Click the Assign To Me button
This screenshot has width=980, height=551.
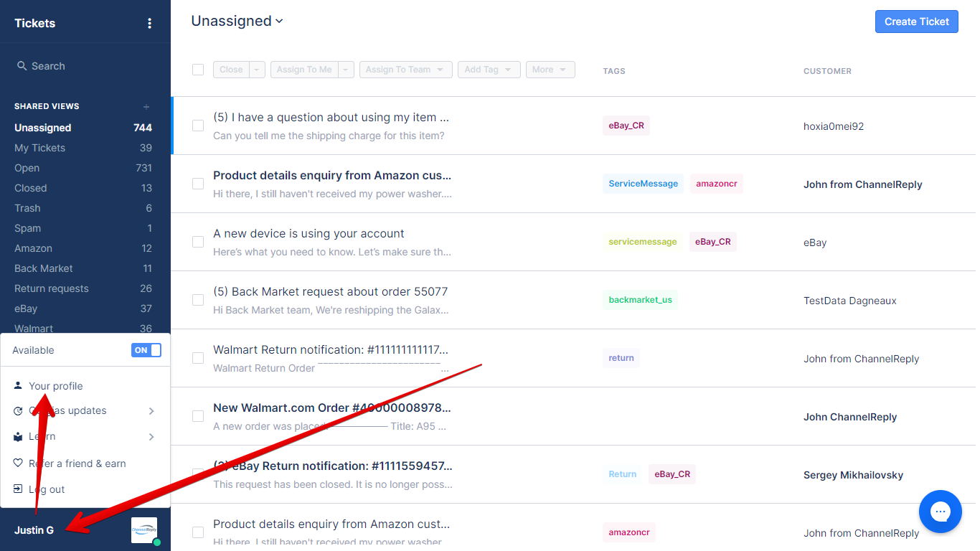304,70
